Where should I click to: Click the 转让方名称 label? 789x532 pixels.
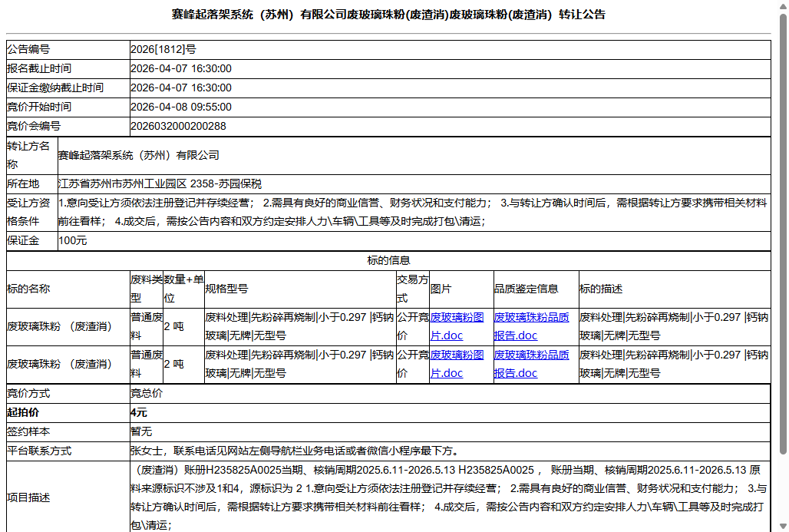pos(28,155)
